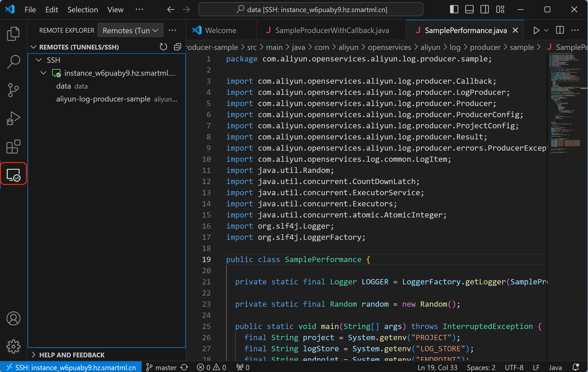Open run options dropdown arrow
Viewport: 588px width, 372px height.
pyautogui.click(x=546, y=30)
